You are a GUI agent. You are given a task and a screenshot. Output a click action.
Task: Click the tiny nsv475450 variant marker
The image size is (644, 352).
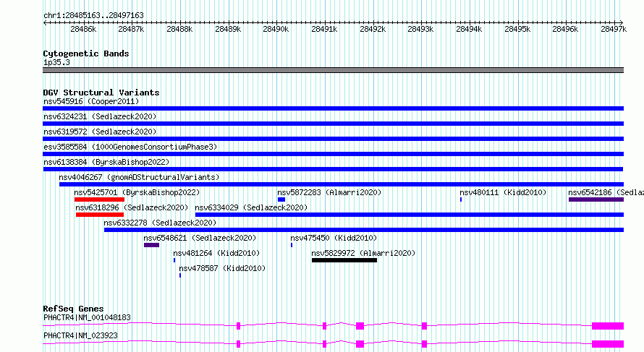point(292,245)
